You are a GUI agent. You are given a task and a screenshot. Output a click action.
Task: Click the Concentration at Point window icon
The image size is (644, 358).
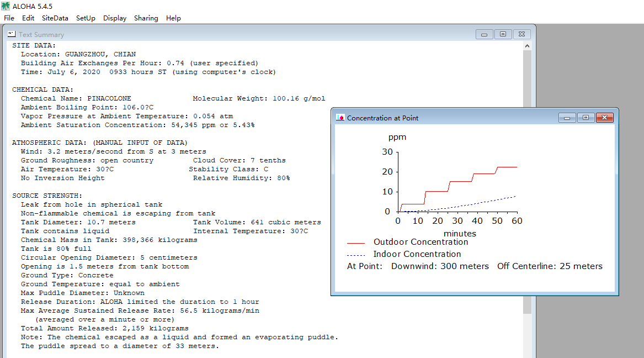(x=340, y=118)
